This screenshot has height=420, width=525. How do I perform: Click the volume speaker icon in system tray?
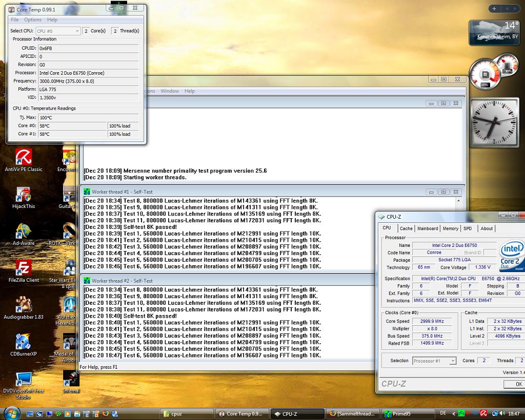[502, 414]
